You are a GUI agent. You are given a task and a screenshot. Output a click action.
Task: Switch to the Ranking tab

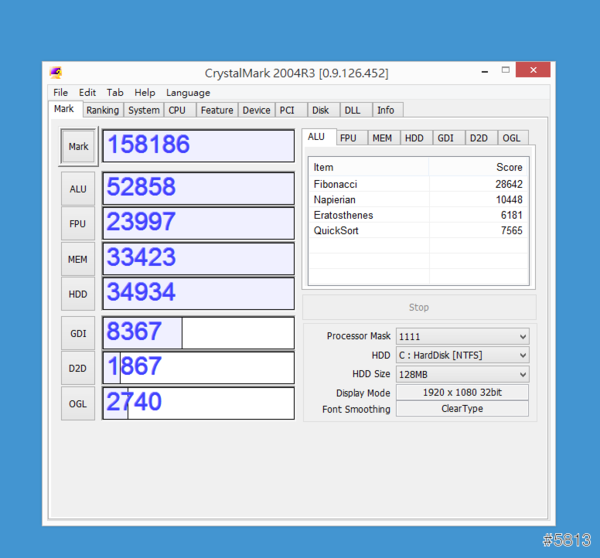(102, 110)
